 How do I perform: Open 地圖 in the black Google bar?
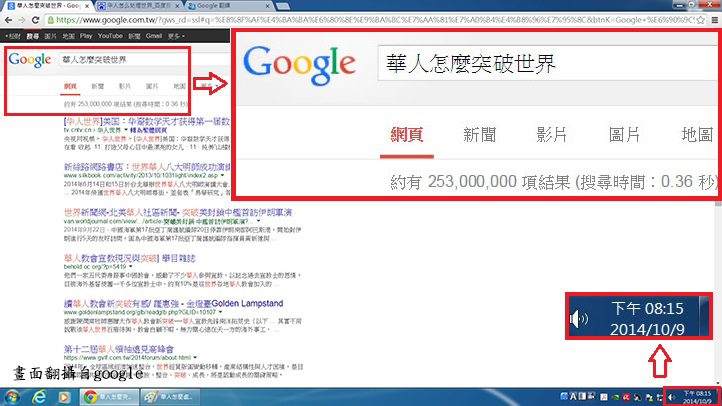tap(68, 36)
